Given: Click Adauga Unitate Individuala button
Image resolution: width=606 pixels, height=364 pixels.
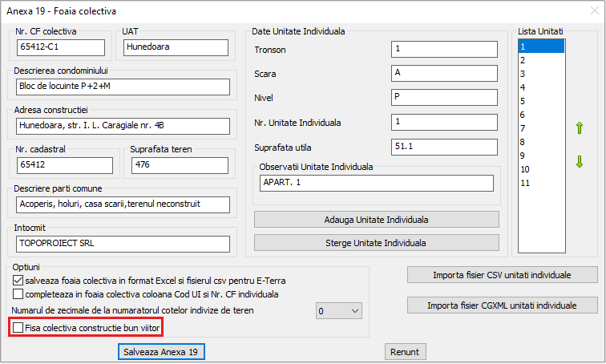Looking at the screenshot, I should [x=377, y=220].
